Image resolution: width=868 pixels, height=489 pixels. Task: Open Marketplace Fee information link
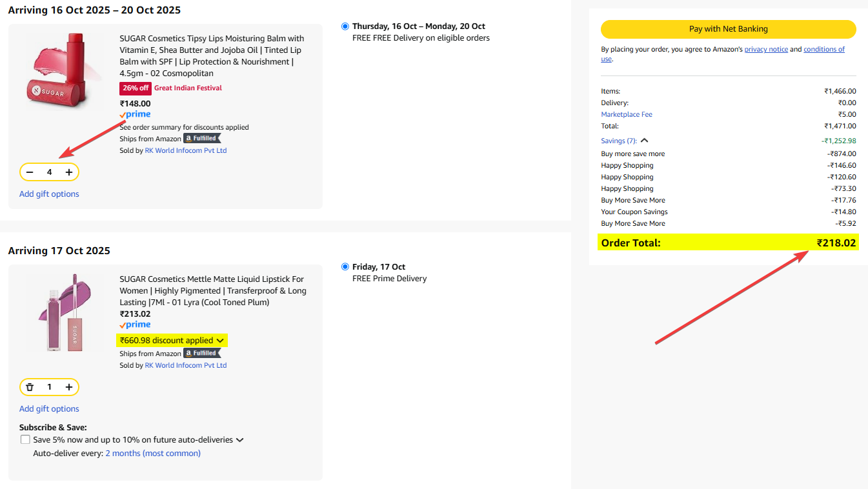[627, 115]
